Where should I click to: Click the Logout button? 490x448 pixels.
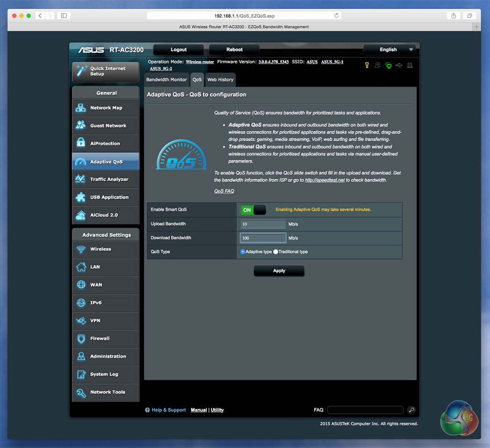178,50
